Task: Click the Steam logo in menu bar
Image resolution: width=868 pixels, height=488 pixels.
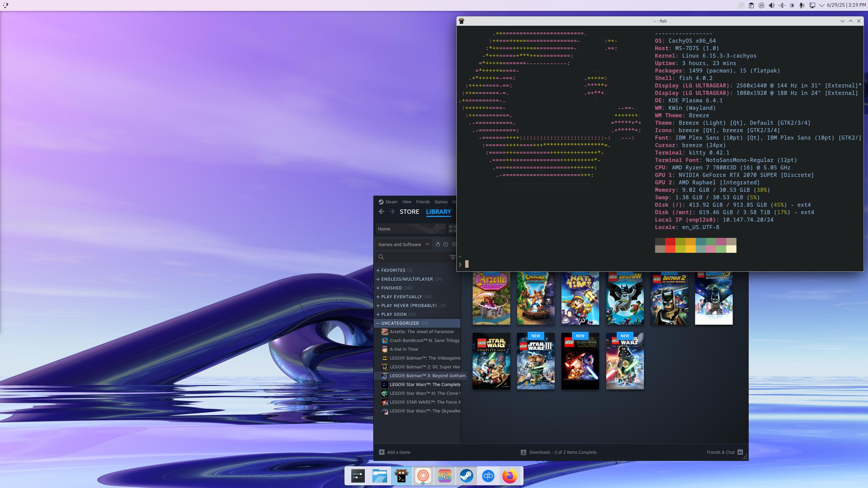Action: [381, 202]
